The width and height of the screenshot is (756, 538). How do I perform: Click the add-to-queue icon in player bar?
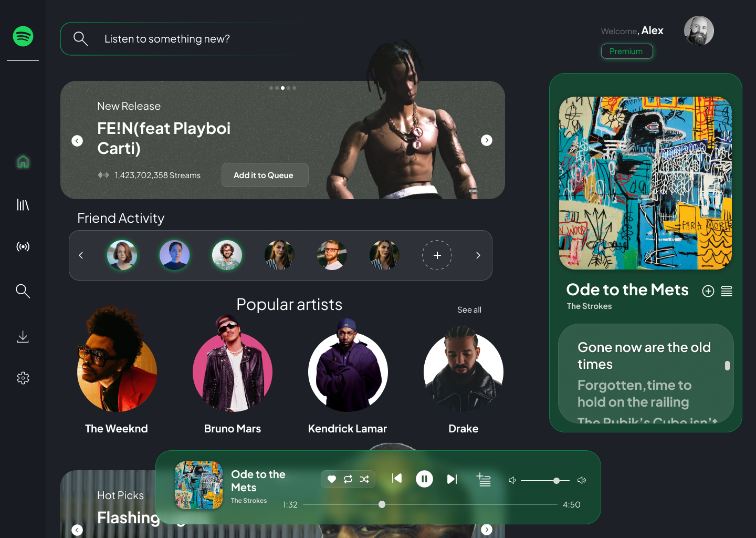click(484, 479)
